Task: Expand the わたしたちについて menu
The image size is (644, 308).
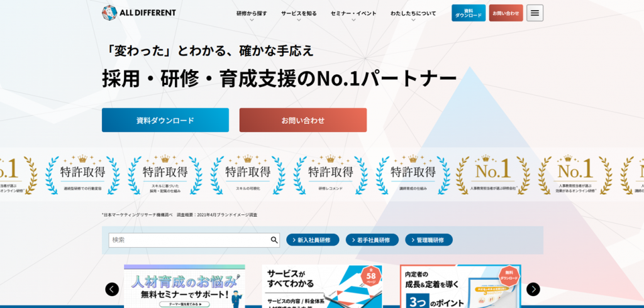Action: [413, 15]
